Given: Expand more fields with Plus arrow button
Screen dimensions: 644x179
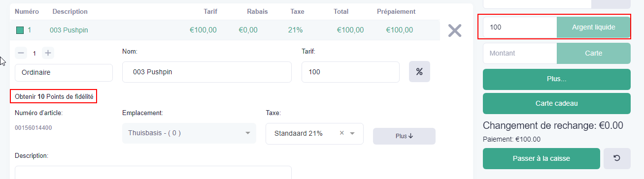Looking at the screenshot, I should click(x=404, y=136).
